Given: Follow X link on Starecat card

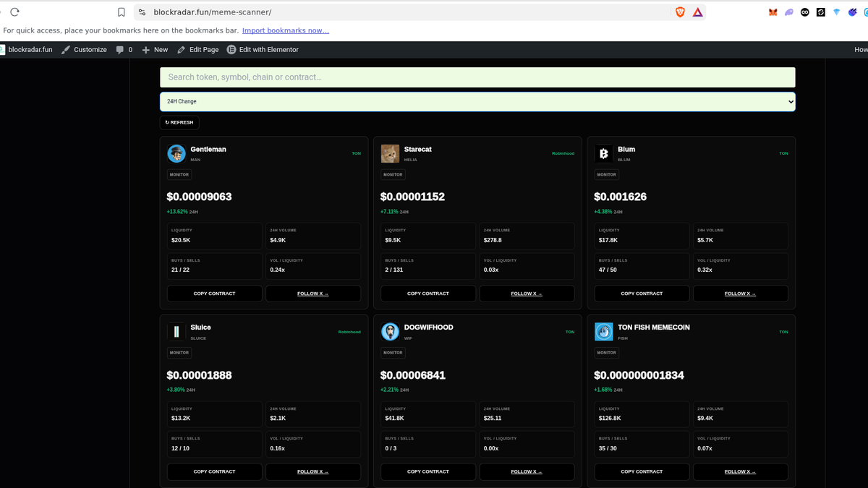Looking at the screenshot, I should 527,294.
